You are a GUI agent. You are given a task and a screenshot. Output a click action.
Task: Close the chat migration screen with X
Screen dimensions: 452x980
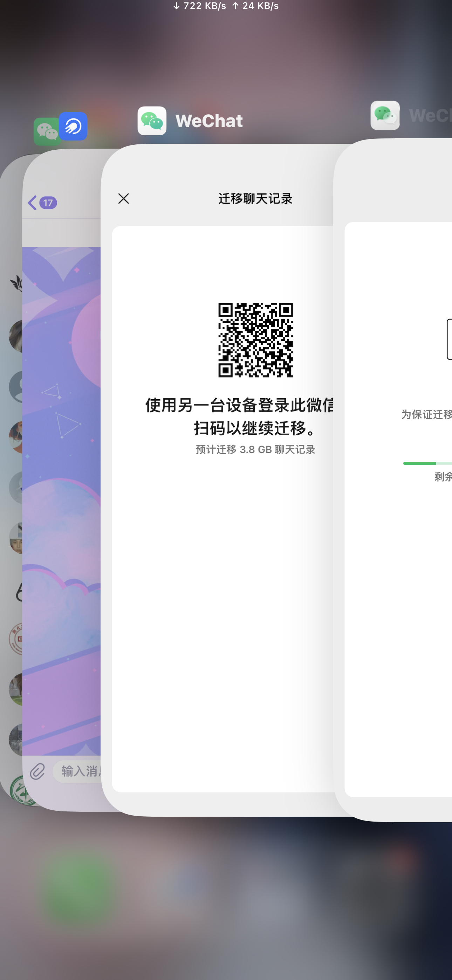(x=123, y=198)
